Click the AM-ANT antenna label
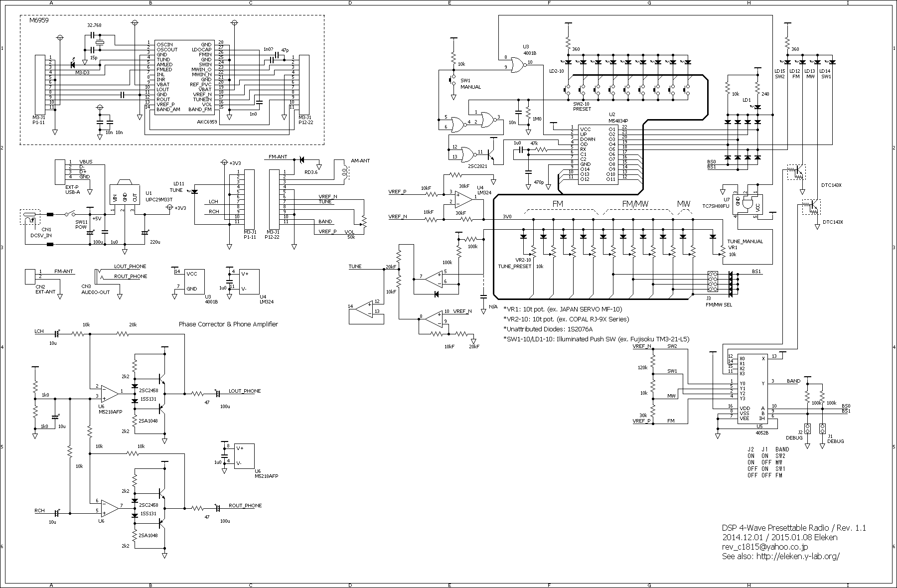The image size is (897, 588). [x=361, y=161]
